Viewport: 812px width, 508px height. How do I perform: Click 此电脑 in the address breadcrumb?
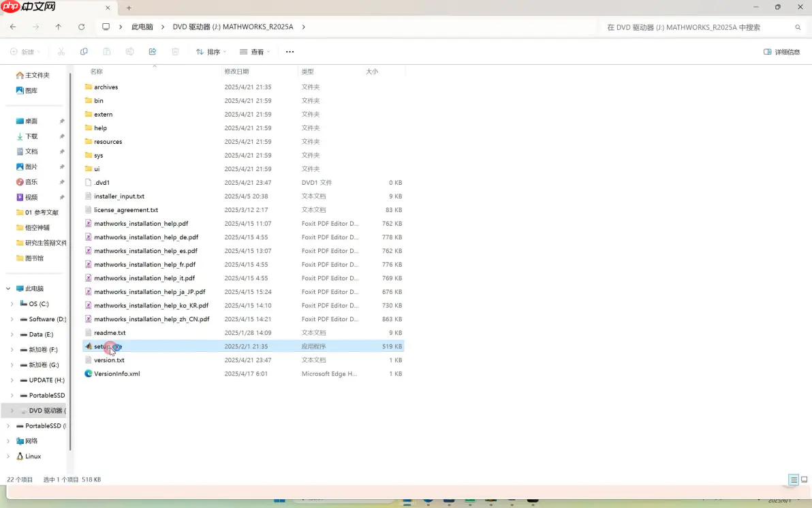142,27
